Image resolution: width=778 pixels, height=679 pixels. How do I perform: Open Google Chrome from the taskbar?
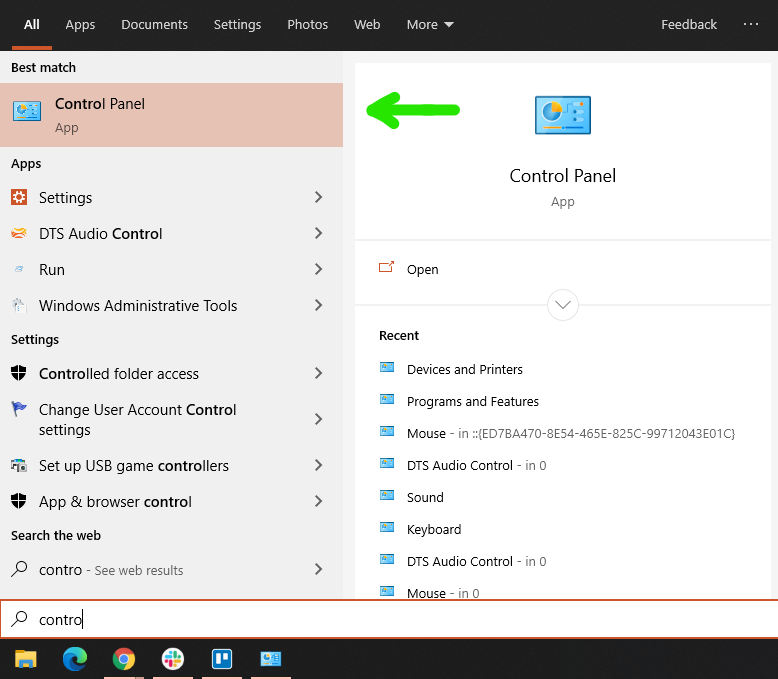[124, 659]
